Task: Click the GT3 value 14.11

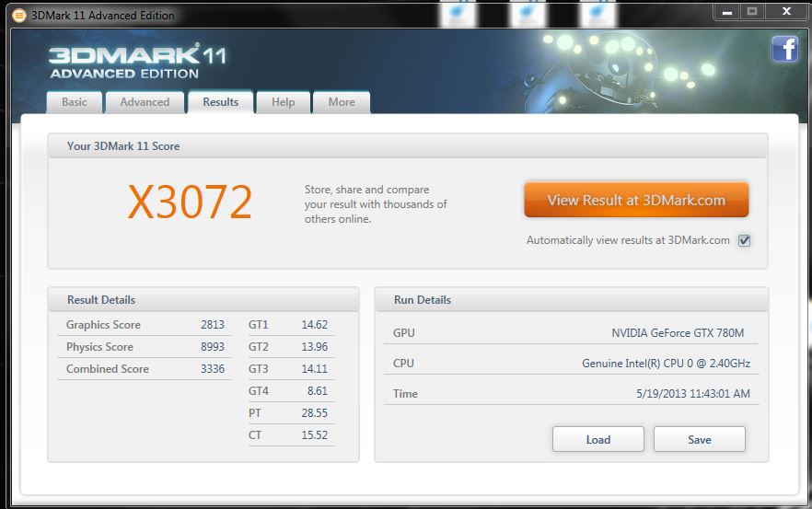Action: click(x=314, y=369)
